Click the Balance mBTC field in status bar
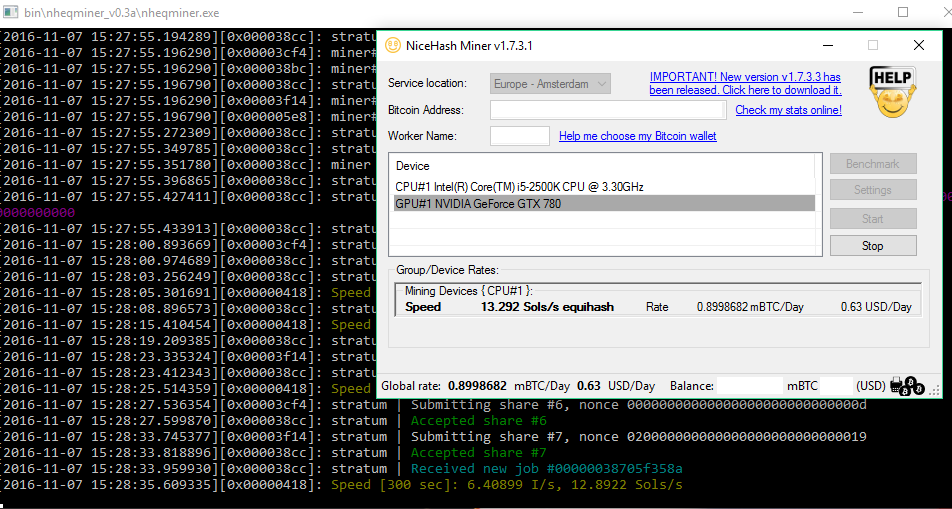The image size is (952, 509). click(750, 386)
